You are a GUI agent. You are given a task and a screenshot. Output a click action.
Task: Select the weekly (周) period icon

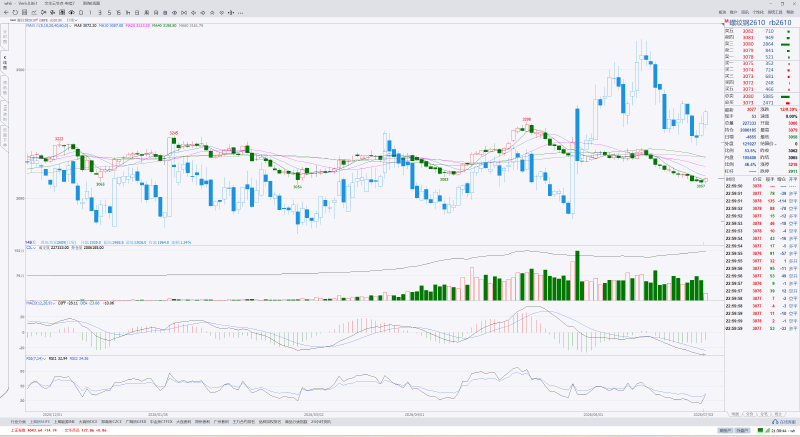(146, 12)
